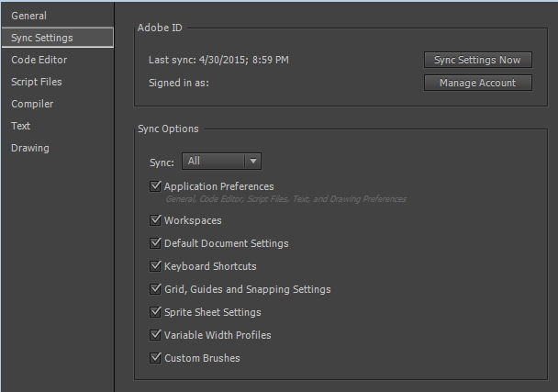The width and height of the screenshot is (558, 392).
Task: Uncheck Sprite Sheet Settings
Action: pyautogui.click(x=155, y=312)
